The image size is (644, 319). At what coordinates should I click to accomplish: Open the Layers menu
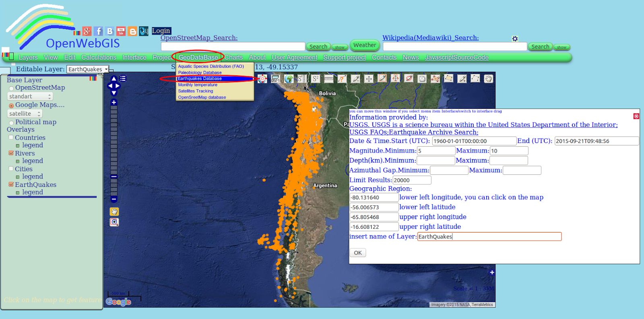(x=28, y=58)
